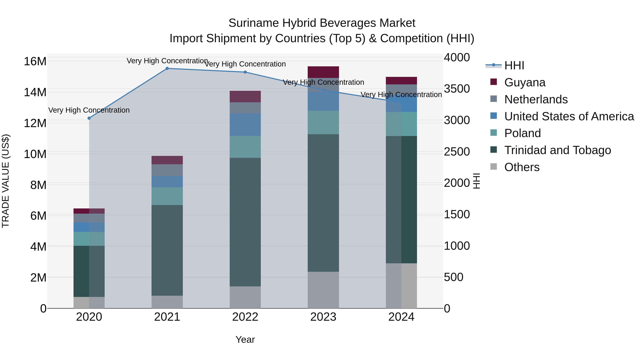Click the 16M tick on the trade value axis

click(35, 61)
